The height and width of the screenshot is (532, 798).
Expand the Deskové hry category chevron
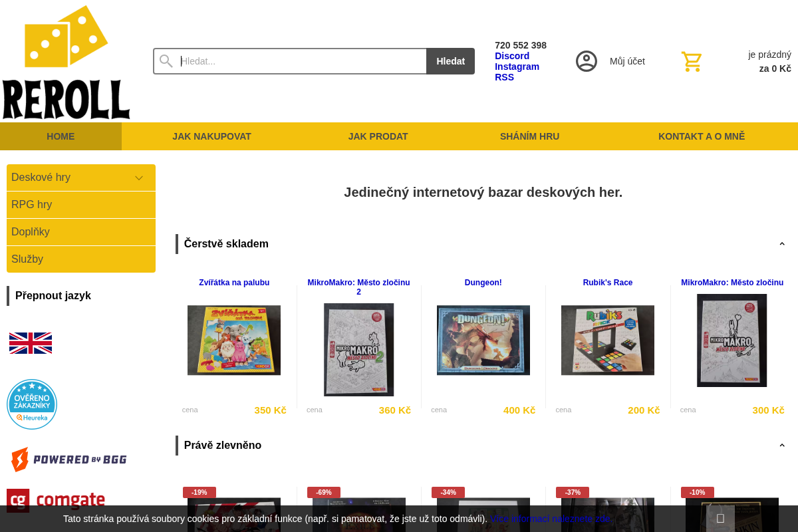click(139, 178)
